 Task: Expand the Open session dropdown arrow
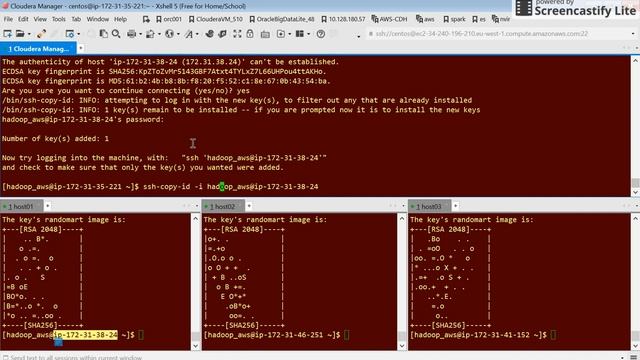point(29,34)
